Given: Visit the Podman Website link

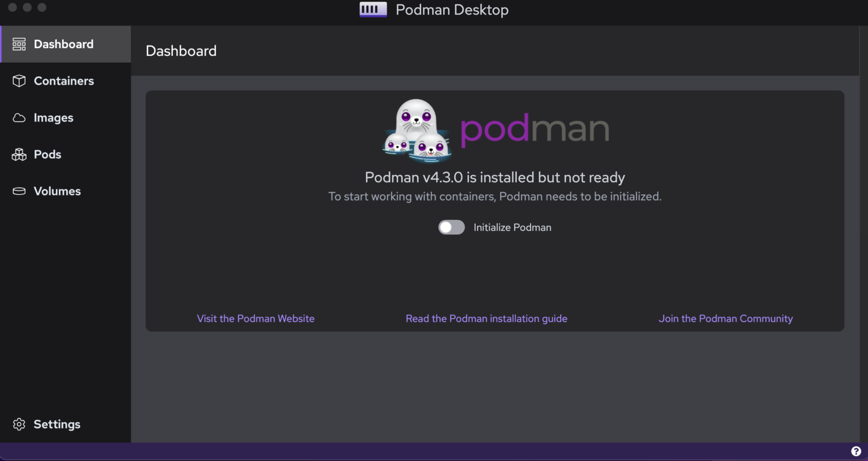Looking at the screenshot, I should (x=255, y=319).
